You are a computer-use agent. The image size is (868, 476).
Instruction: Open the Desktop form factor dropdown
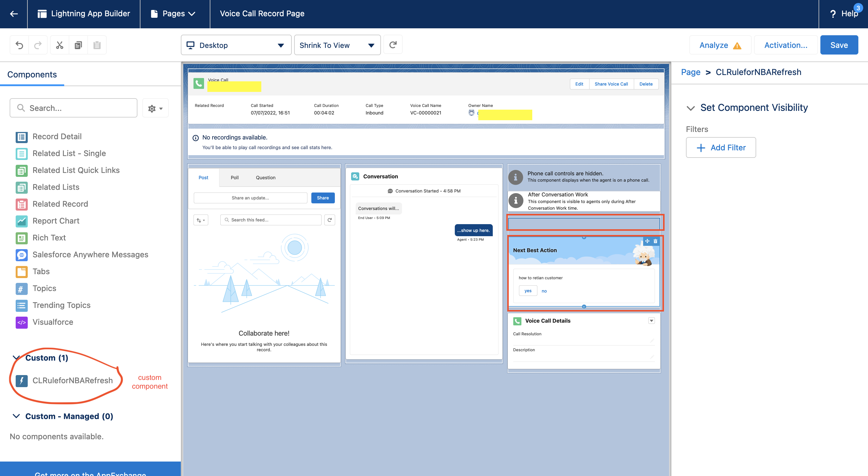coord(236,45)
